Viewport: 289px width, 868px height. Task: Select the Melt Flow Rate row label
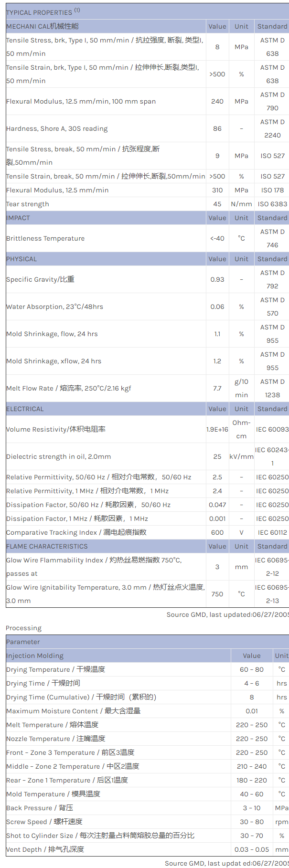click(x=68, y=388)
